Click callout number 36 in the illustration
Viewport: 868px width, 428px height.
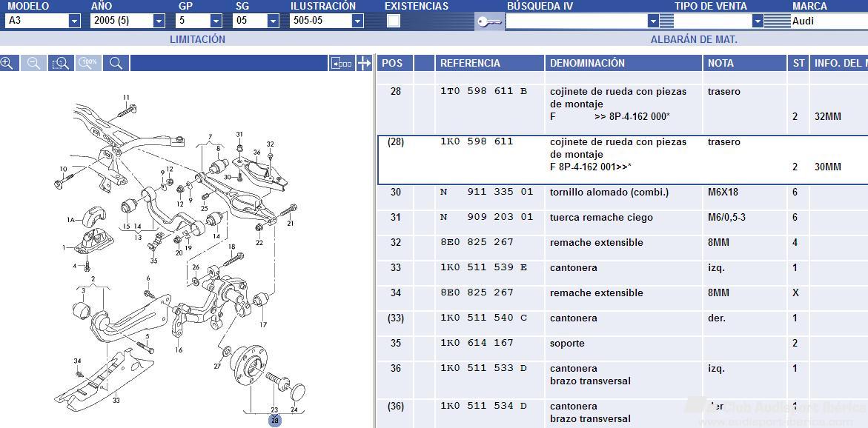coord(257,152)
